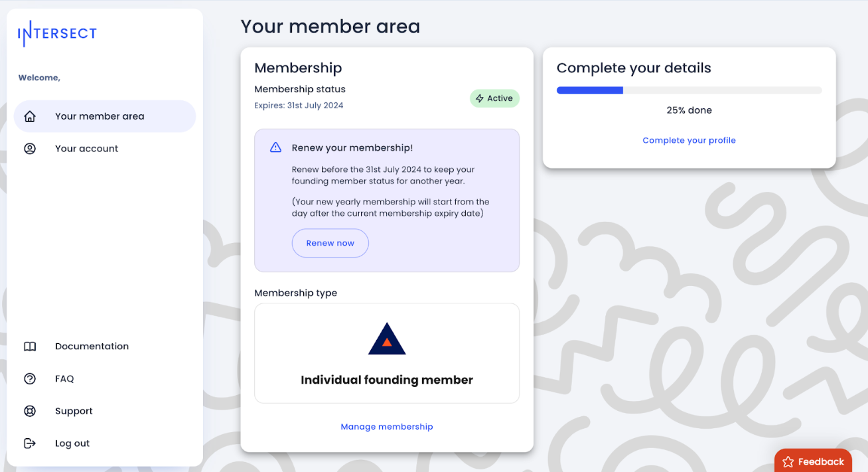The width and height of the screenshot is (868, 472).
Task: Click the Complete your profile link
Action: (689, 140)
